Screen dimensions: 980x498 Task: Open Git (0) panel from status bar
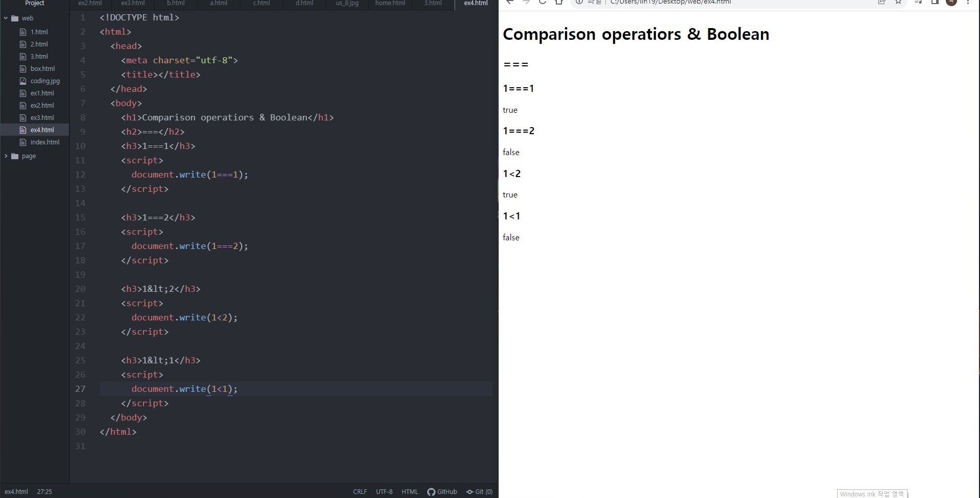479,492
